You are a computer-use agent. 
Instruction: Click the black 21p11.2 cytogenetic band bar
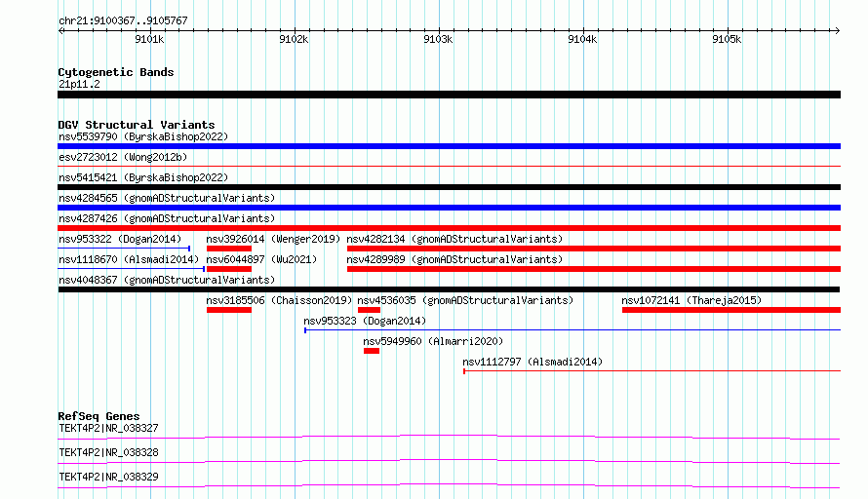click(449, 95)
